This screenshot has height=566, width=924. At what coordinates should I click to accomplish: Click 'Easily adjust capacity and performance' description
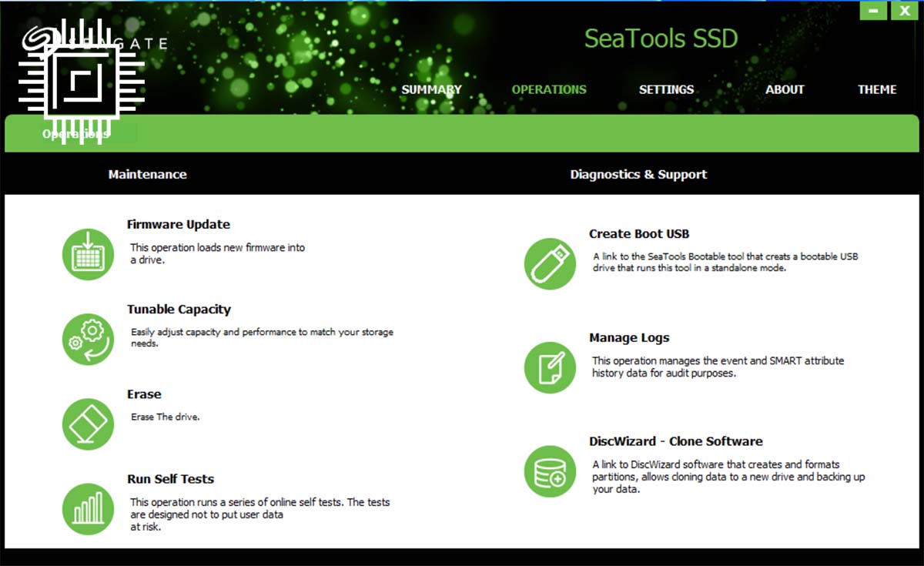[x=262, y=338]
